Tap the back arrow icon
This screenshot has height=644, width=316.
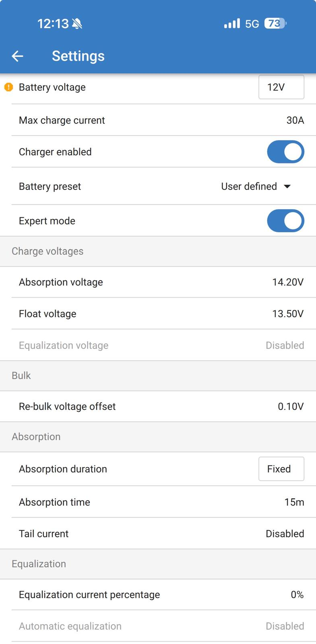(17, 56)
